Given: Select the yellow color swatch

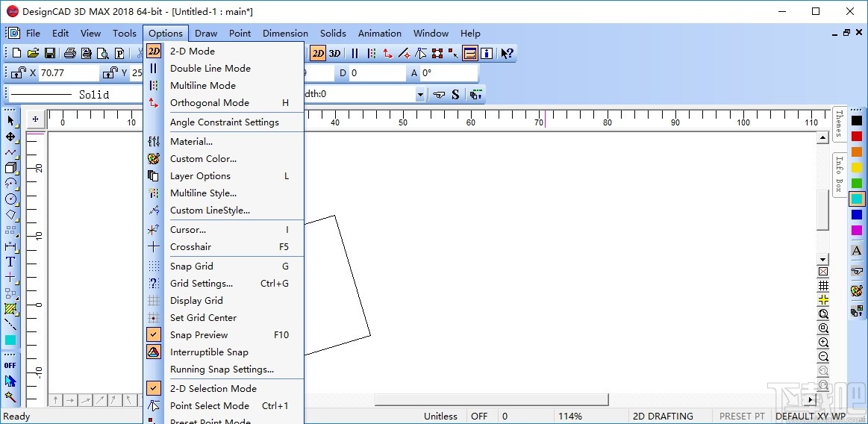Looking at the screenshot, I should pyautogui.click(x=857, y=168).
